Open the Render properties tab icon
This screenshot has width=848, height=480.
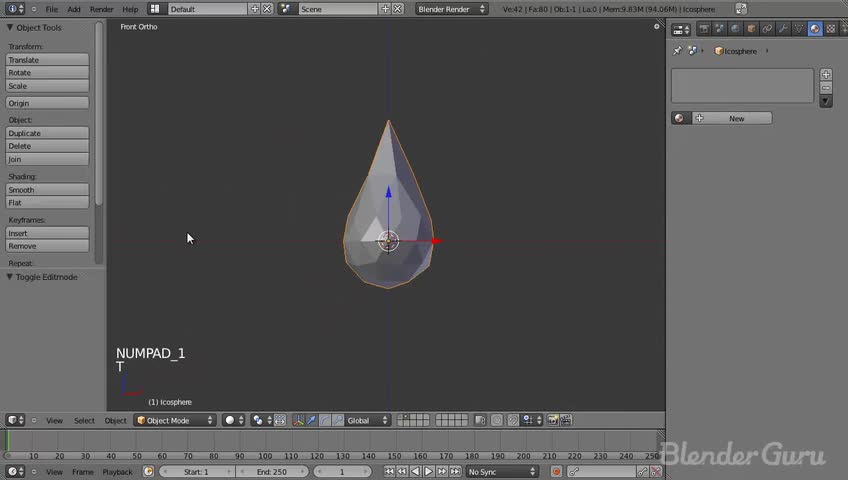[x=703, y=29]
